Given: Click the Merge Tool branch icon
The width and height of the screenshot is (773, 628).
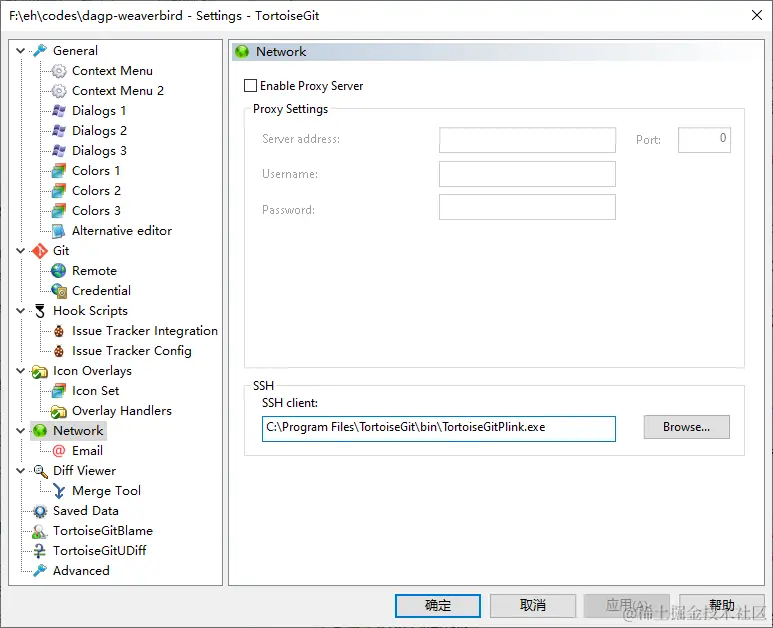Looking at the screenshot, I should pyautogui.click(x=59, y=490).
